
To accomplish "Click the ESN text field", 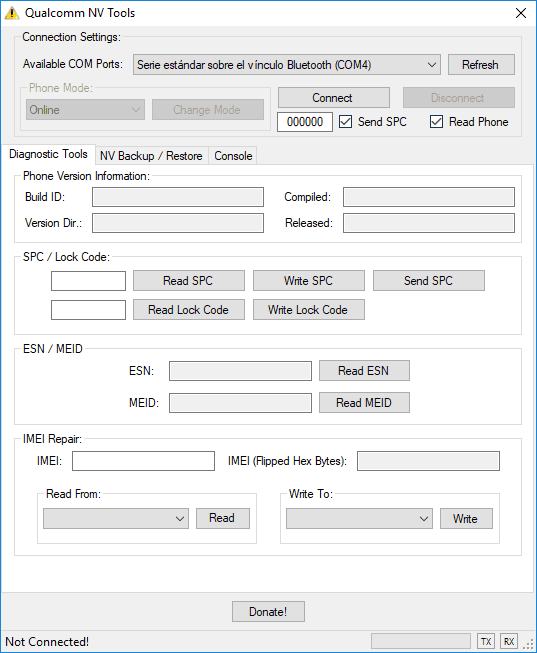I will [x=240, y=371].
